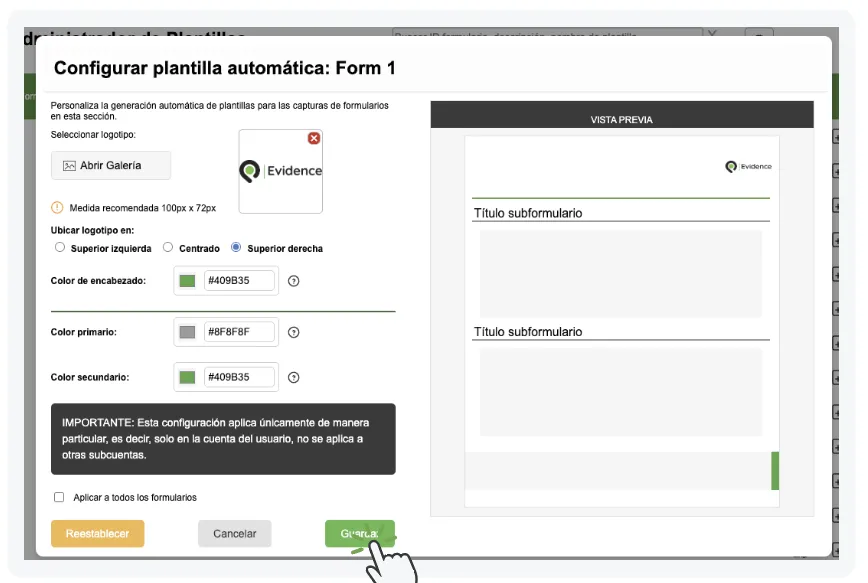The image size is (868, 583).
Task: Click the IMPORTANTE notice text
Action: 215,439
